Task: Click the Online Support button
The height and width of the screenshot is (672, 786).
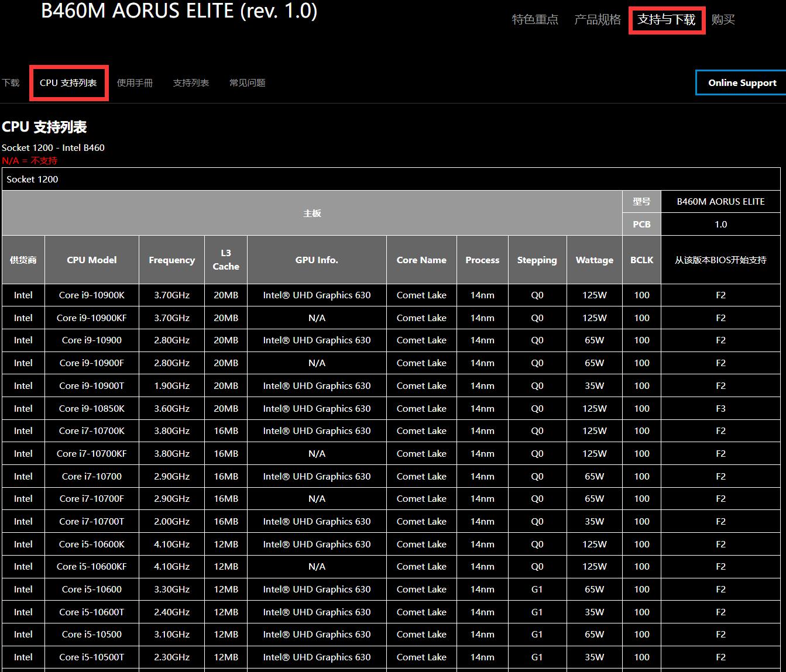Action: tap(742, 82)
